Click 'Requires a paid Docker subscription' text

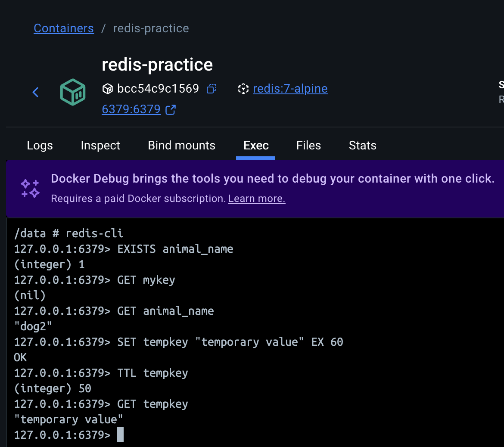pos(138,199)
